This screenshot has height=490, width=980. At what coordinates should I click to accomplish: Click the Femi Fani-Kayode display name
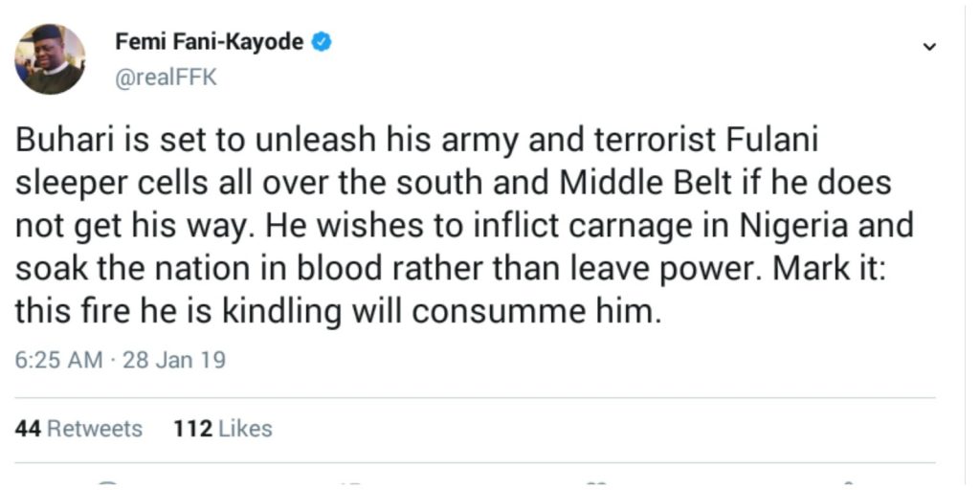point(210,43)
